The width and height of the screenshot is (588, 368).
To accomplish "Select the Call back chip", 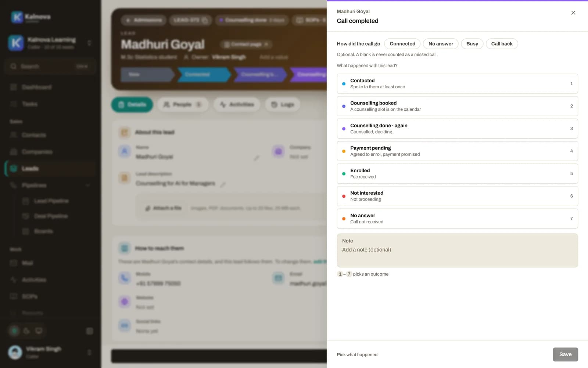I will 502,44.
